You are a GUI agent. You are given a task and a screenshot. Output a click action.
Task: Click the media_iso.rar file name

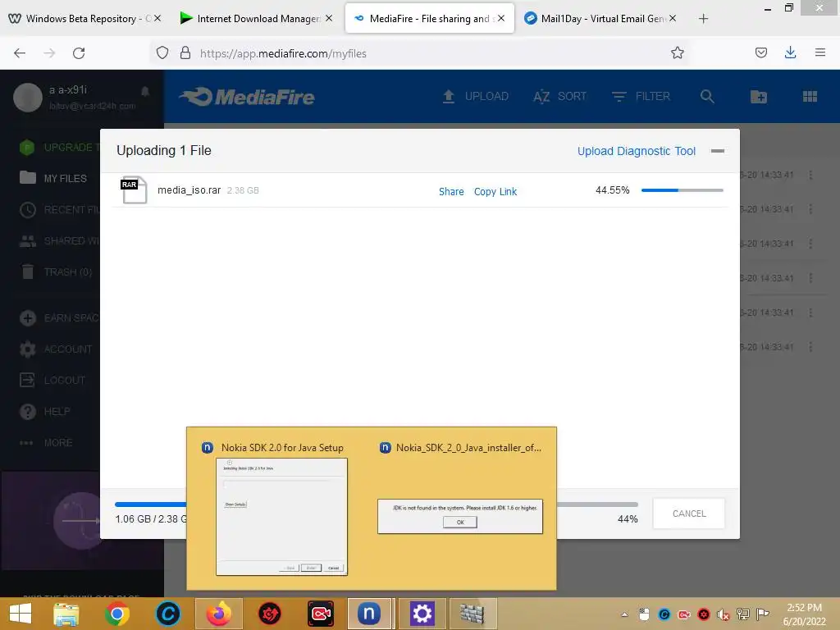189,190
